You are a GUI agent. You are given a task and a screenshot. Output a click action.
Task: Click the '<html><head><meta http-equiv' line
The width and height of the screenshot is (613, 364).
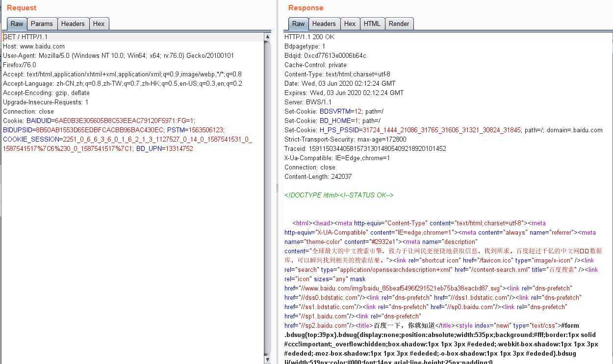[x=419, y=223]
